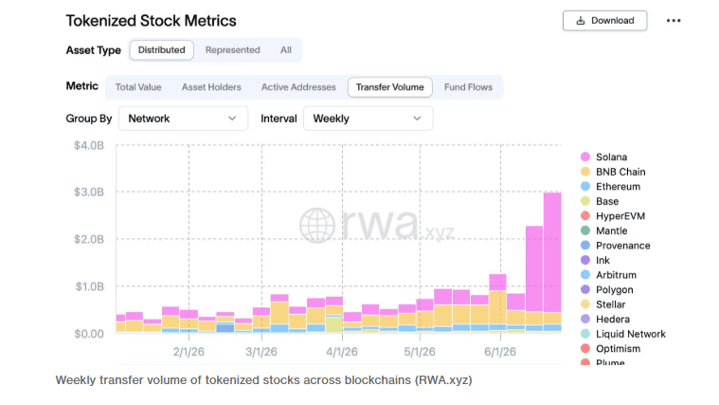Select the Represented asset type
This screenshot has width=719, height=405.
point(232,50)
